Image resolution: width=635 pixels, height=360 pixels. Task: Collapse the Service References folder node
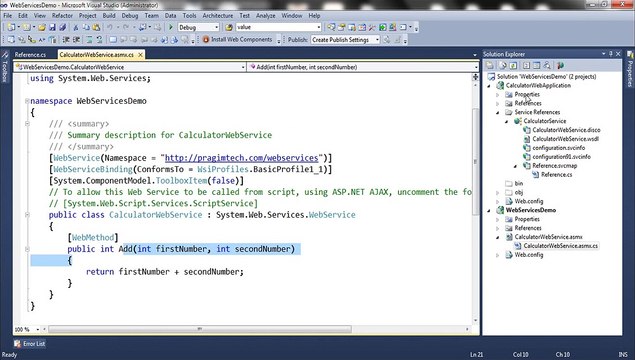coord(498,112)
